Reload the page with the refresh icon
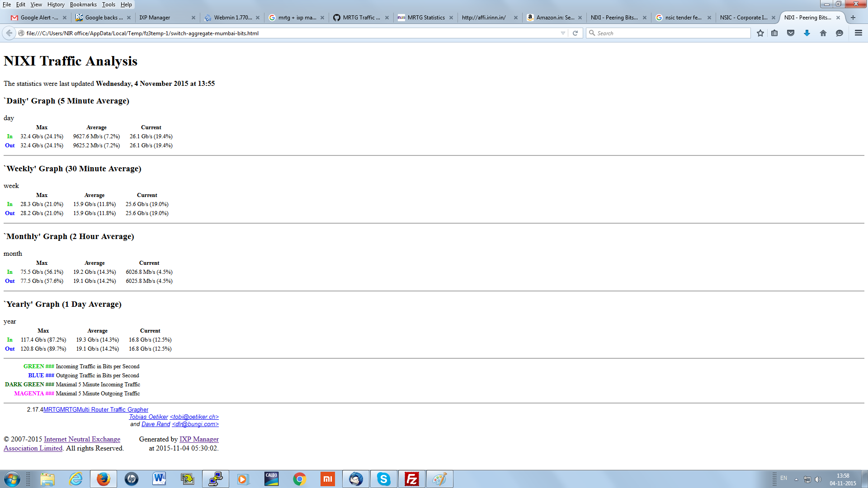Image resolution: width=868 pixels, height=488 pixels. click(x=575, y=33)
